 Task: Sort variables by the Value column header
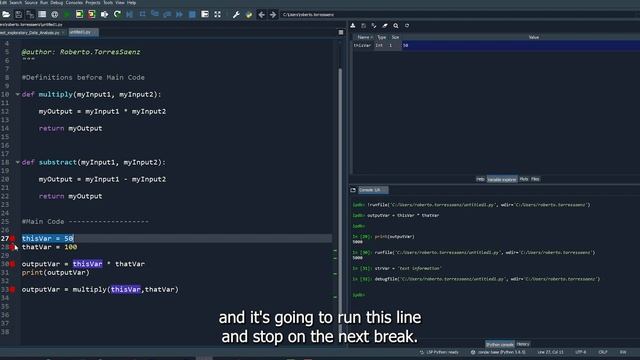(x=533, y=37)
